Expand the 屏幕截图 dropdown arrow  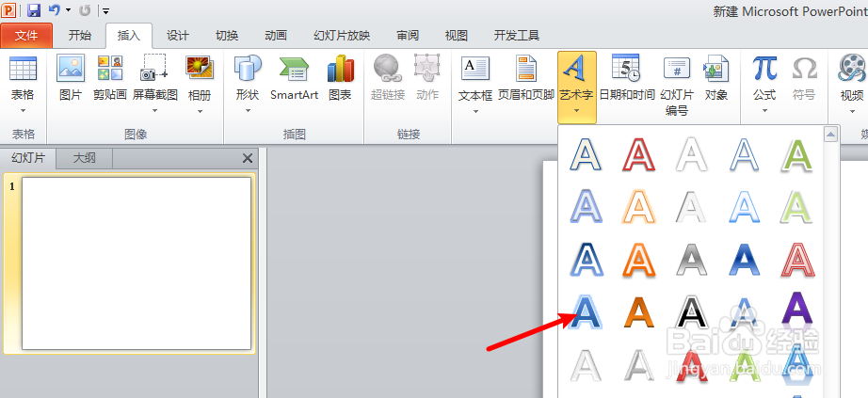coord(155,111)
